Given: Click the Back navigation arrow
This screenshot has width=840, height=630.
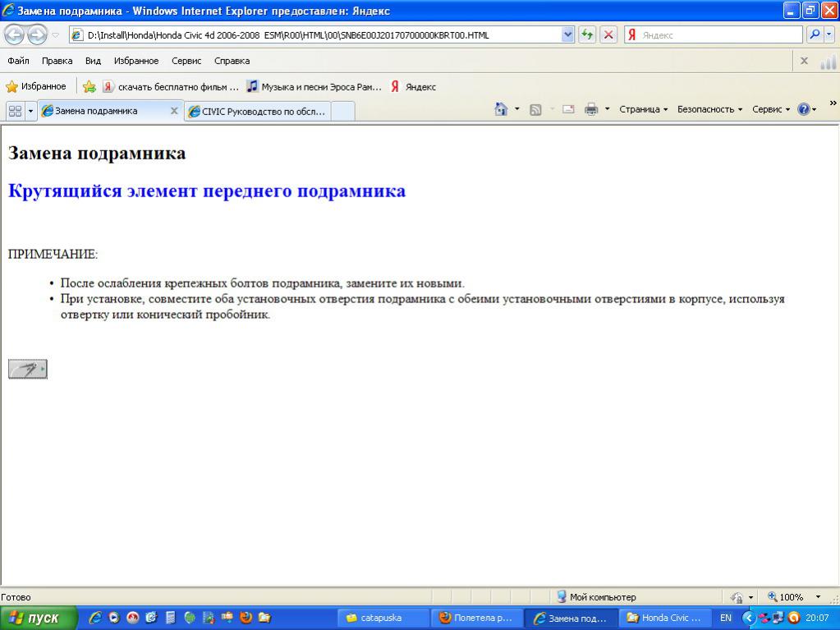Looking at the screenshot, I should point(15,34).
